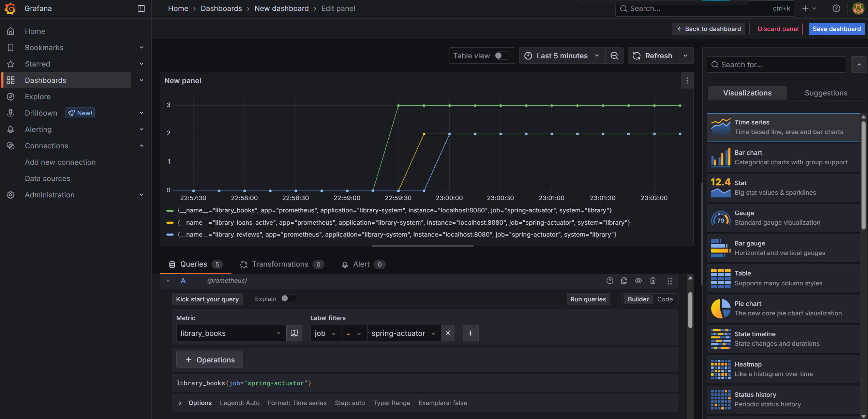Enable the Table view switch

502,56
